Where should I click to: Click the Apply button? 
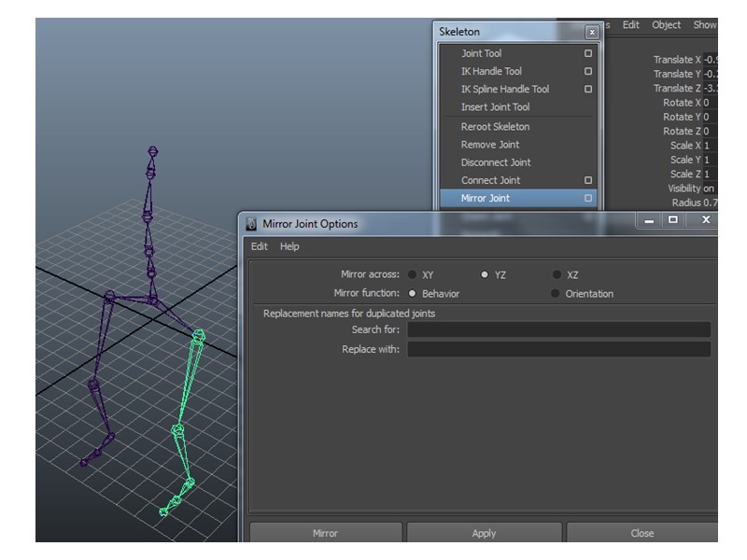(484, 533)
